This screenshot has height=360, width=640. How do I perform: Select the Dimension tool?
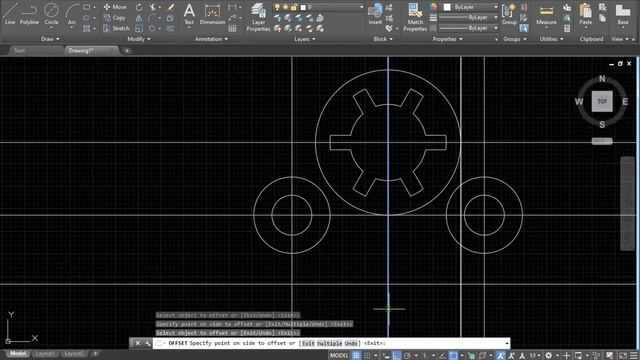[x=212, y=14]
